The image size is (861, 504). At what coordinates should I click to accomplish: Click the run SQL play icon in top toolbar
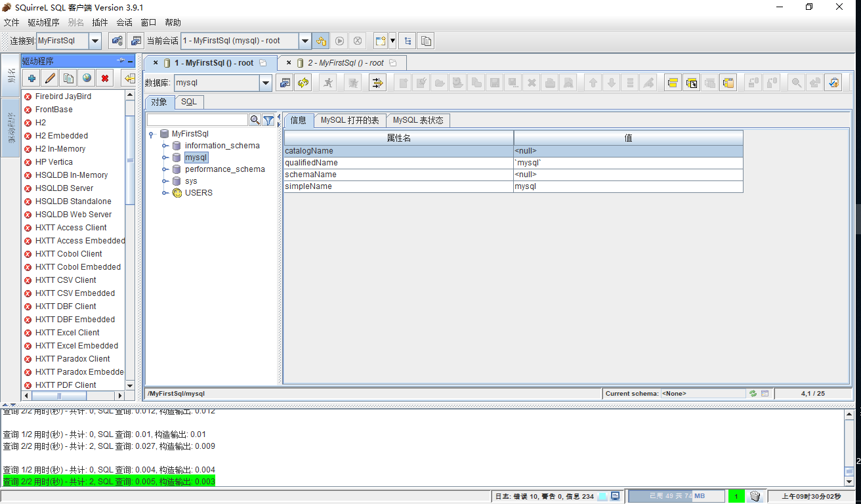(339, 41)
